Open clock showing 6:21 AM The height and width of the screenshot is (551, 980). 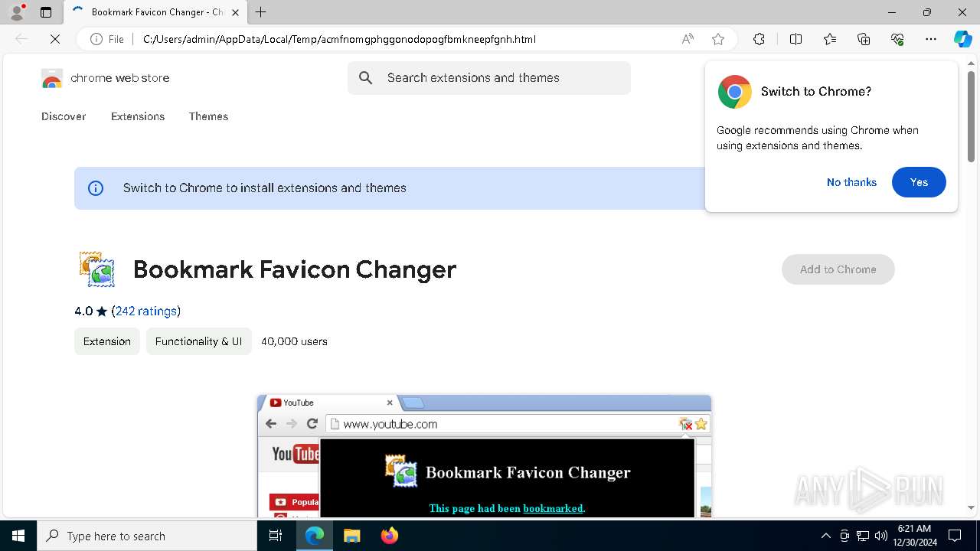click(x=914, y=536)
